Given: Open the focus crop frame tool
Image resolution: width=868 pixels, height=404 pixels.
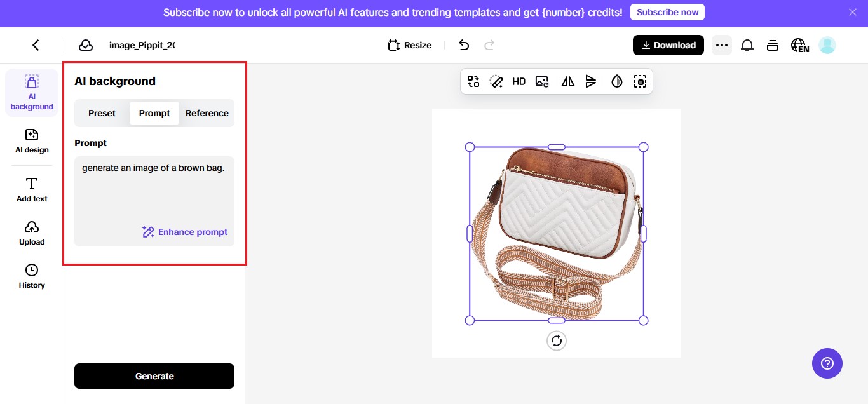Looking at the screenshot, I should click(640, 81).
